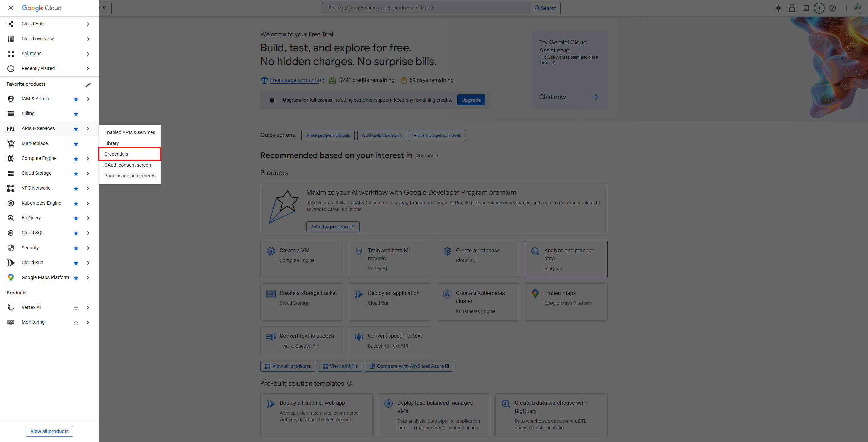868x442 pixels.
Task: Click the blue Upgrade button
Action: (471, 100)
